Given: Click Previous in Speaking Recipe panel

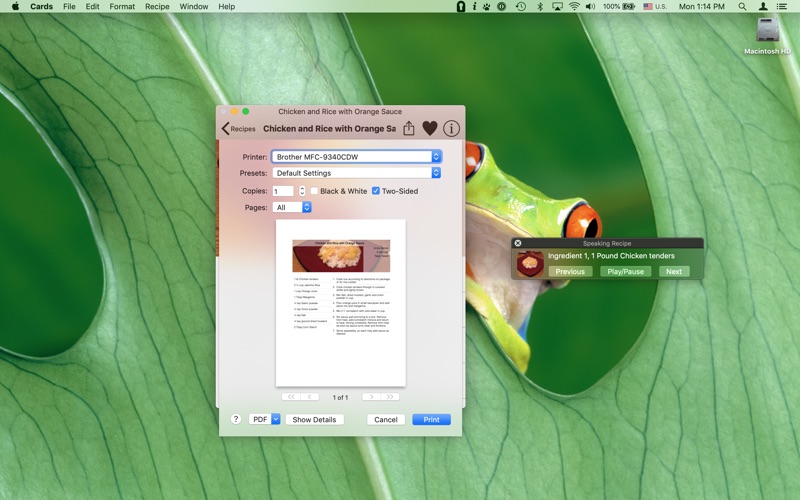Looking at the screenshot, I should click(570, 271).
